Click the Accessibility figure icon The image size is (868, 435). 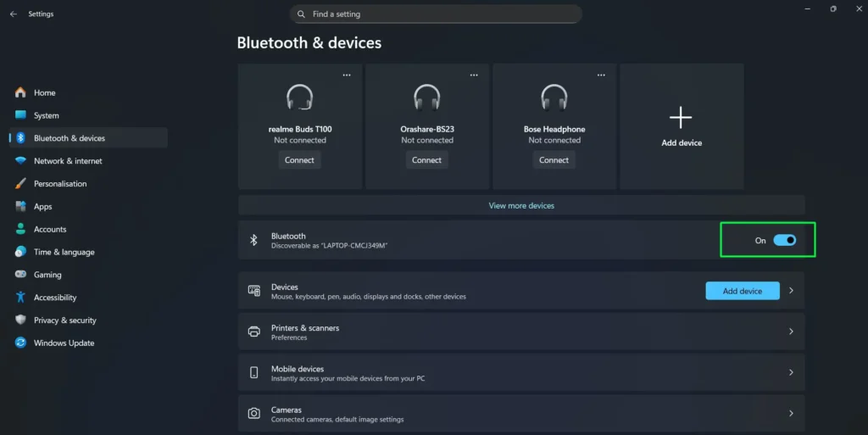tap(20, 297)
